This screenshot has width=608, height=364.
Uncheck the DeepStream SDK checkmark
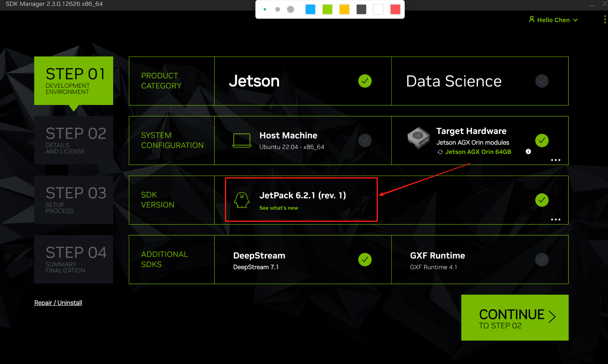click(365, 260)
